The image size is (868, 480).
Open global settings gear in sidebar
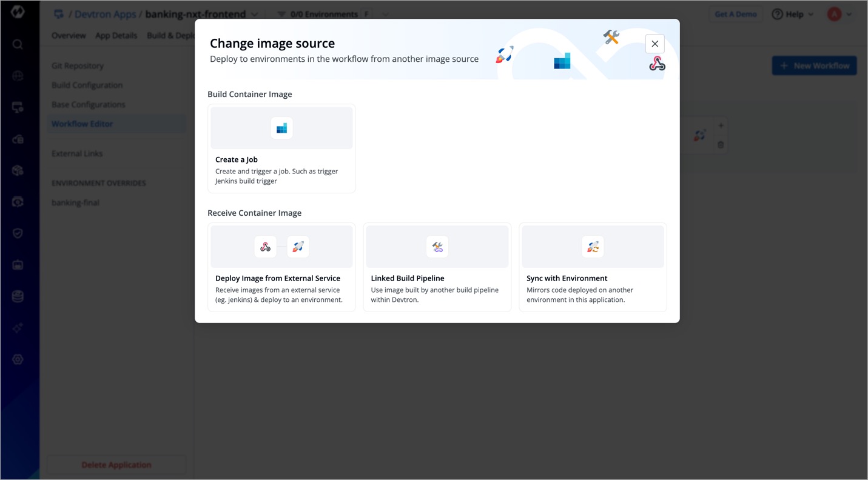tap(18, 359)
